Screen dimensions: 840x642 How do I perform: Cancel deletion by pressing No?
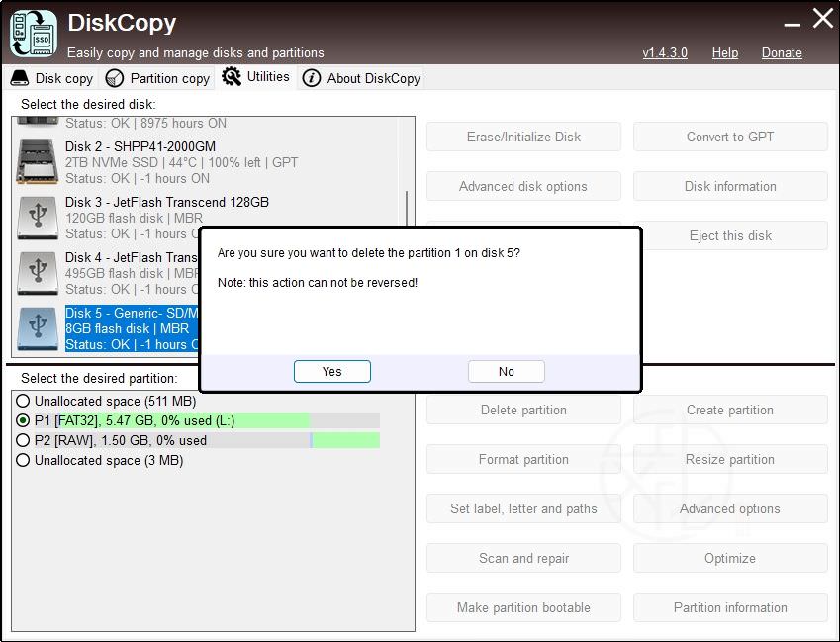point(506,372)
